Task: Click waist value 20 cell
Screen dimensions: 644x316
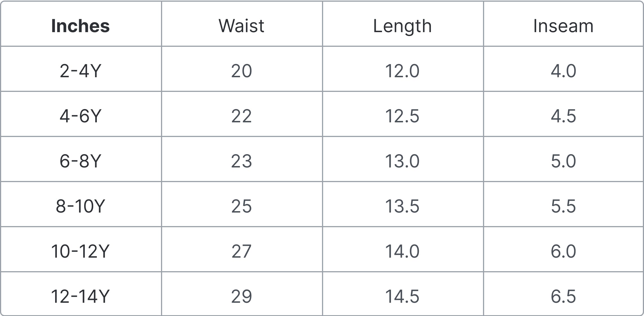Action: coord(241,71)
